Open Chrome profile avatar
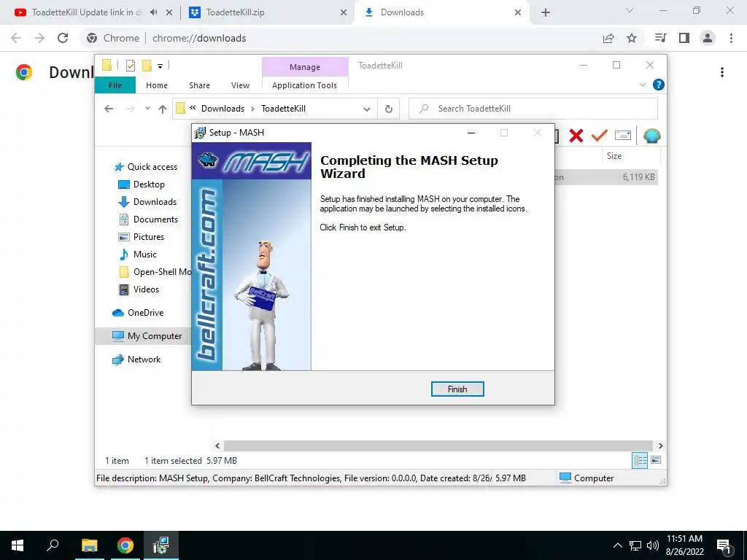Image resolution: width=747 pixels, height=560 pixels. pyautogui.click(x=708, y=38)
